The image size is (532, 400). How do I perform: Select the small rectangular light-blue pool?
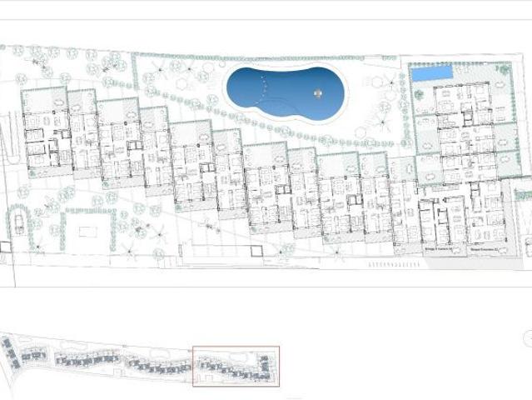click(432, 73)
